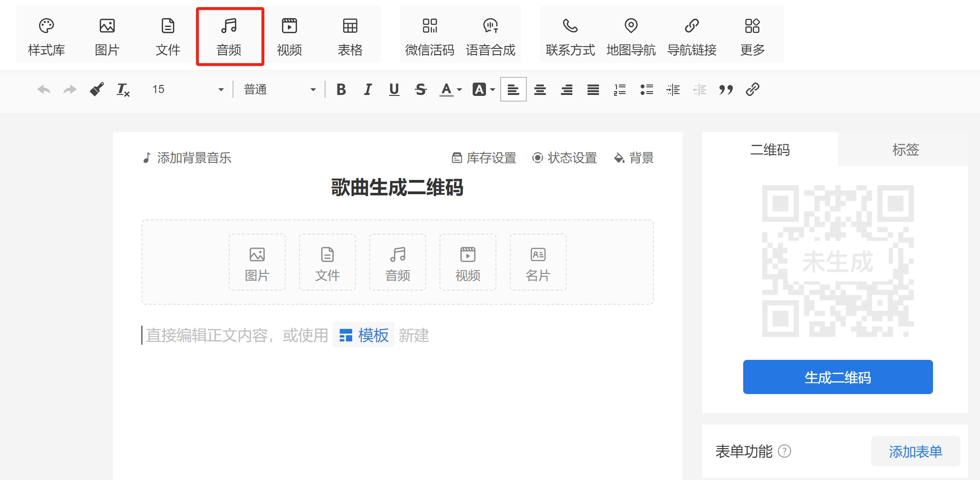The width and height of the screenshot is (980, 480).
Task: Insert numbered list
Action: [620, 89]
